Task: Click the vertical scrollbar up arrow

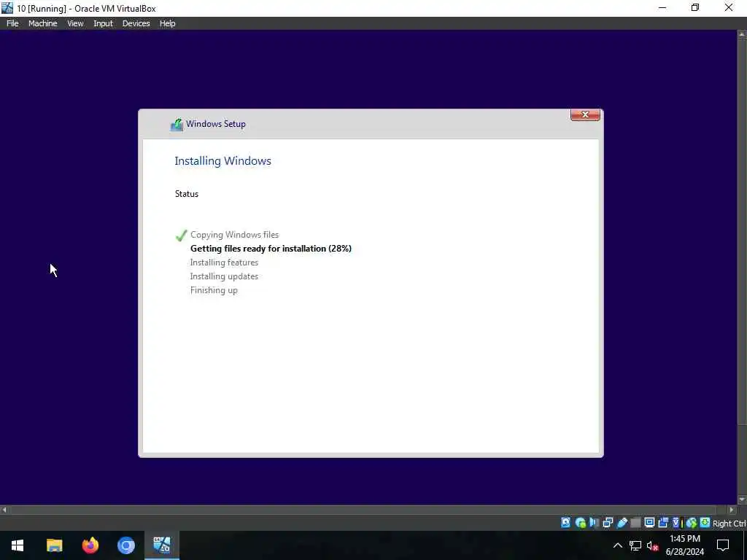Action: point(742,35)
